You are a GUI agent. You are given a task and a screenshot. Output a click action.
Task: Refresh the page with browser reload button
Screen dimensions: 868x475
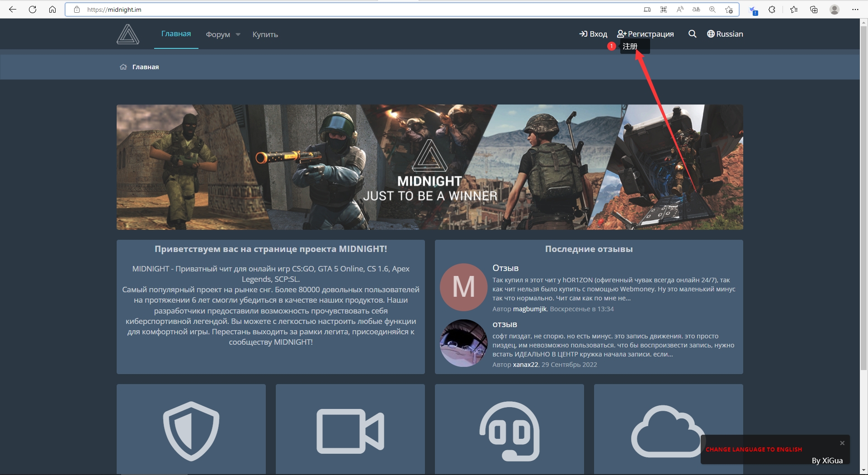(x=33, y=9)
